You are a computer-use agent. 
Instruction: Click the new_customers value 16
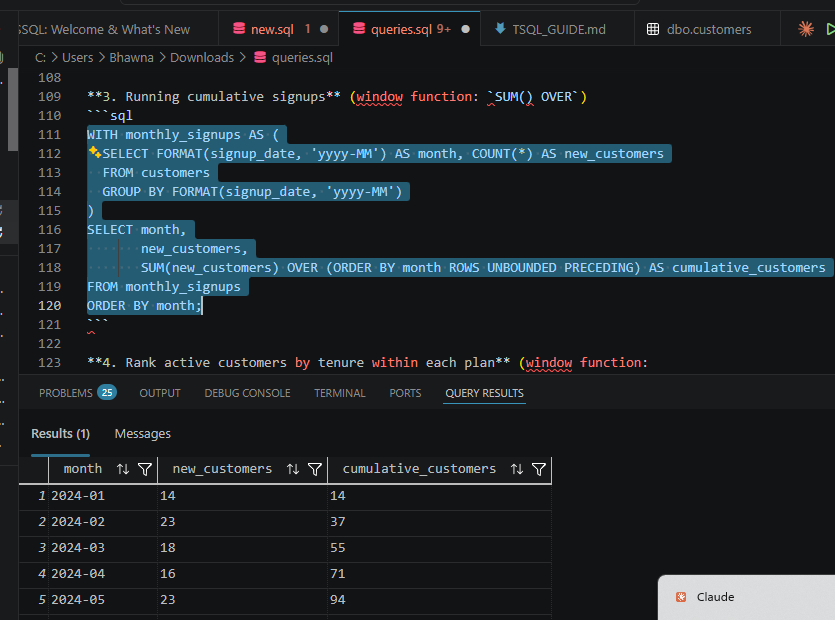[242, 574]
